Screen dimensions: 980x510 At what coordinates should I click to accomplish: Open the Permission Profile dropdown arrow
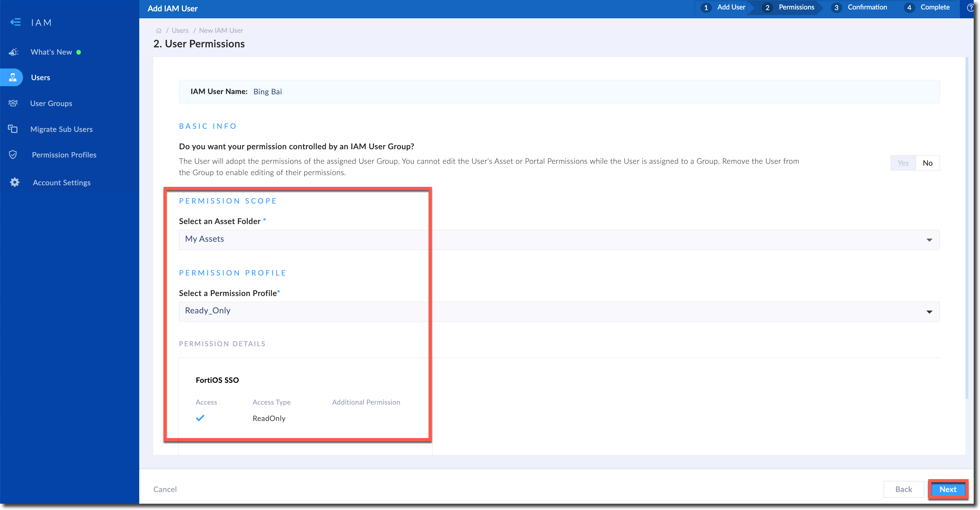coord(929,312)
